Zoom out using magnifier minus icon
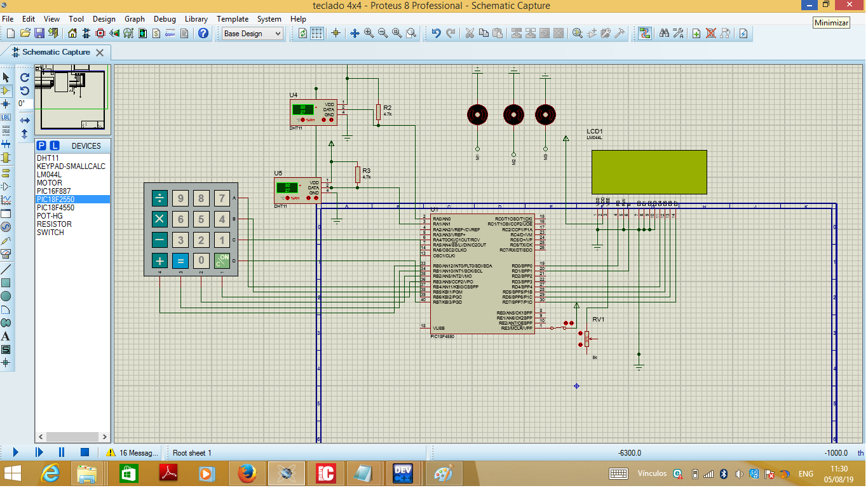Screen dimensions: 868x488 pos(383,33)
